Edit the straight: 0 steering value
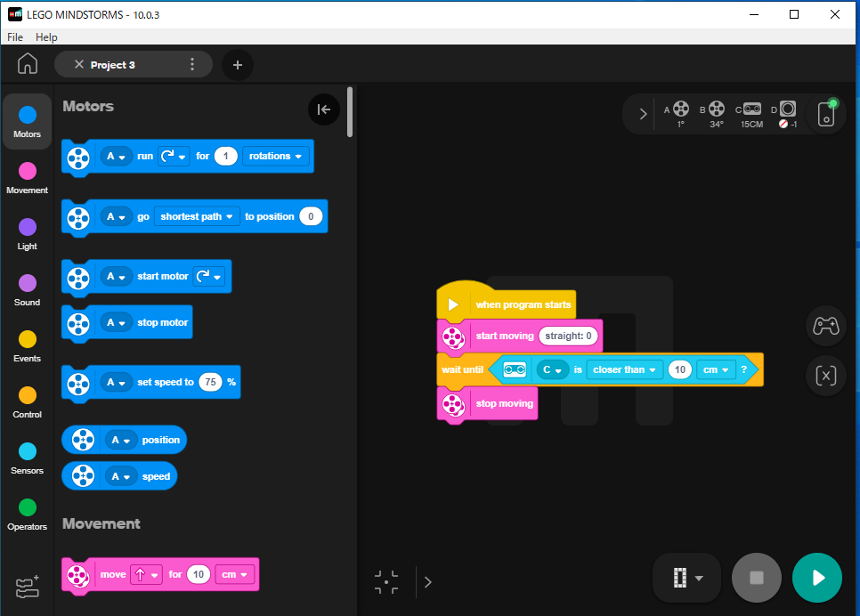The image size is (860, 616). pyautogui.click(x=568, y=336)
